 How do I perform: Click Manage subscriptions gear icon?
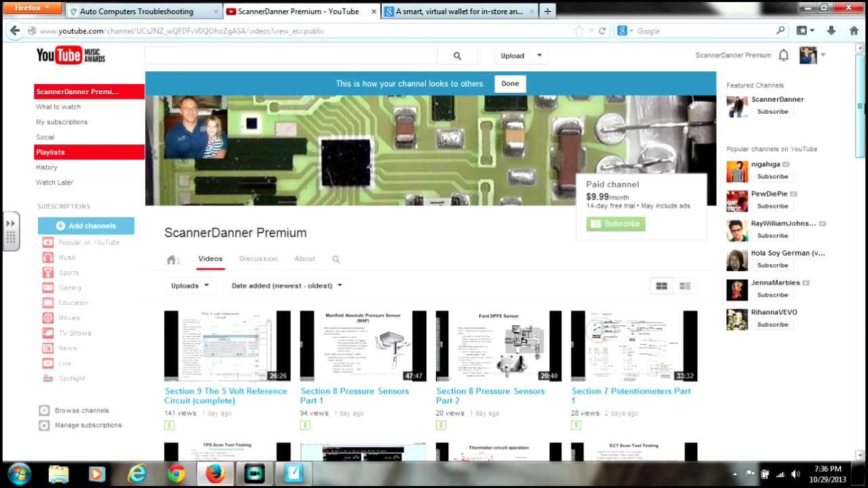[x=44, y=425]
